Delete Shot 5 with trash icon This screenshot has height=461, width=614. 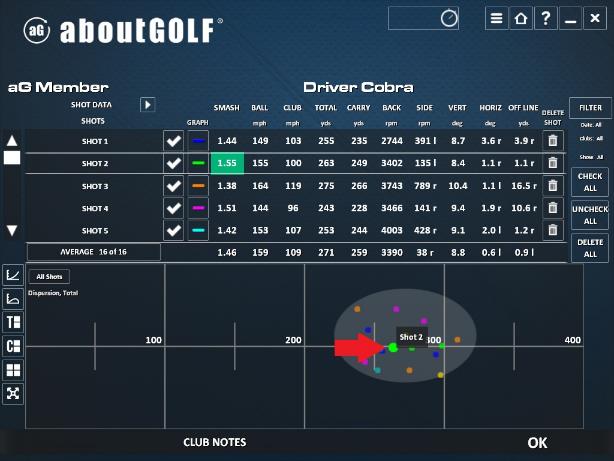coord(553,230)
